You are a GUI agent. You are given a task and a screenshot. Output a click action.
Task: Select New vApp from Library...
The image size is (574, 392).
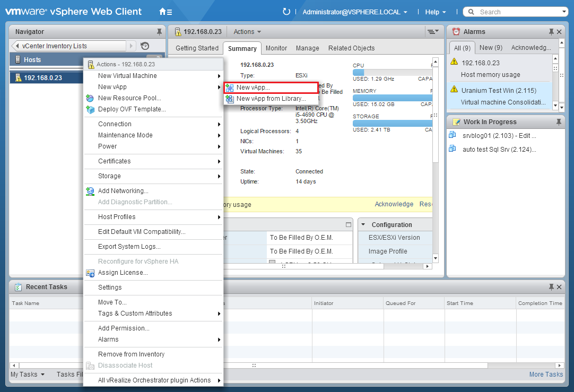271,99
